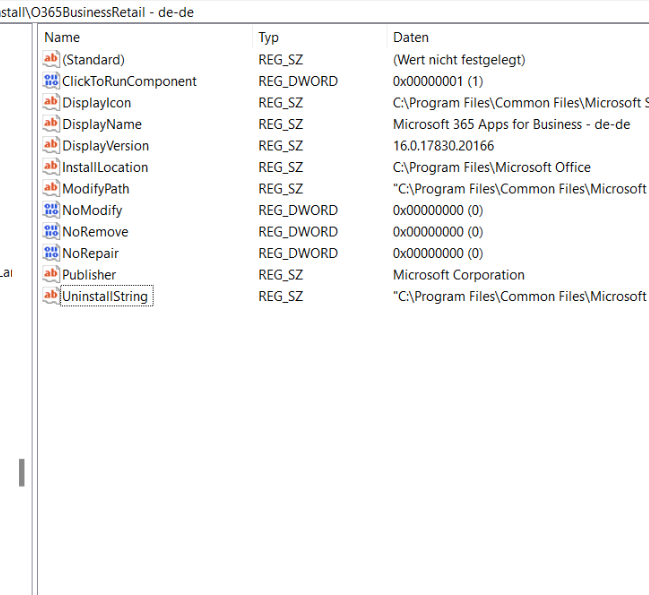The image size is (649, 595).
Task: Click the 16.0.17830.20166 version data
Action: 443,146
